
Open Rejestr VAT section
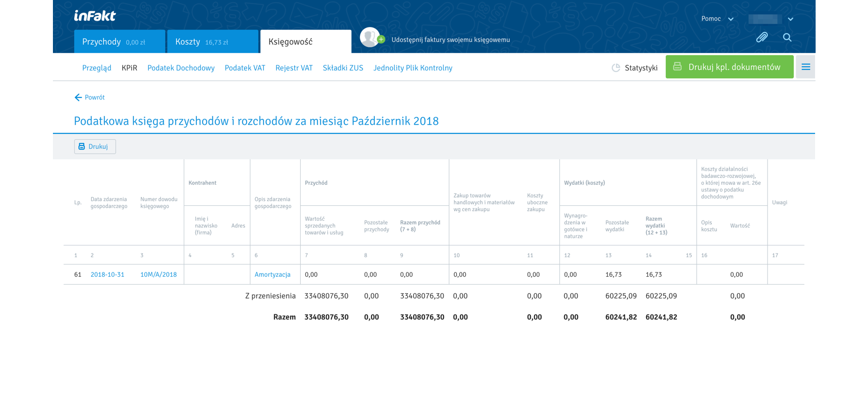click(294, 68)
